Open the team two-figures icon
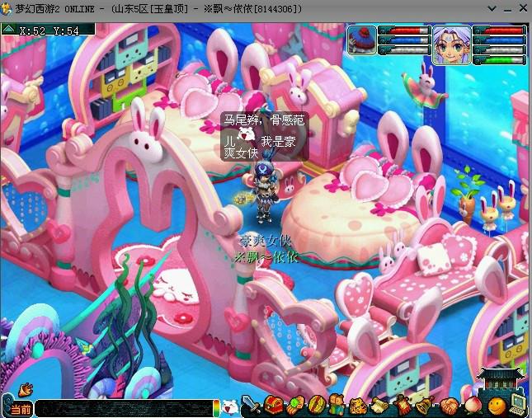532x418 pixels. pos(337,404)
